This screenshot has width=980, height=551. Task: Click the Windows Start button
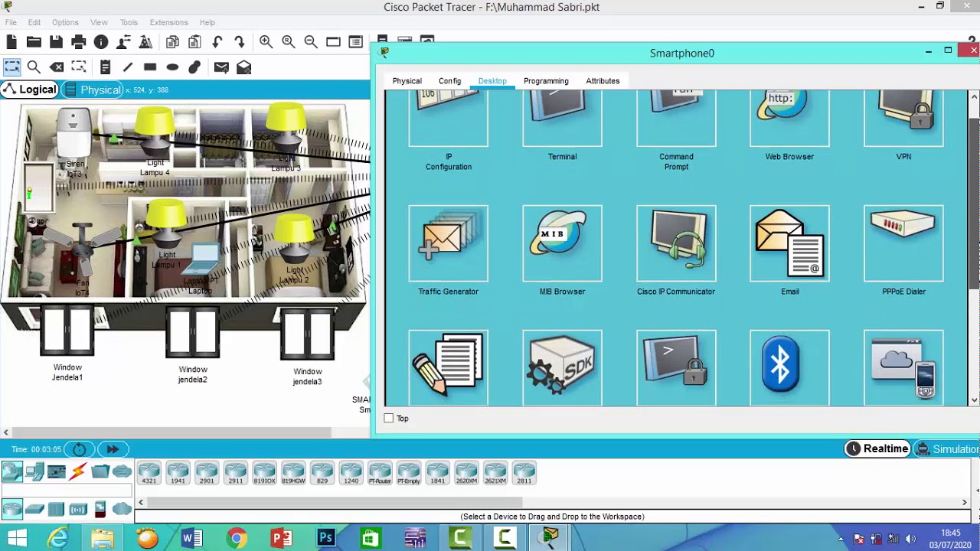[15, 539]
